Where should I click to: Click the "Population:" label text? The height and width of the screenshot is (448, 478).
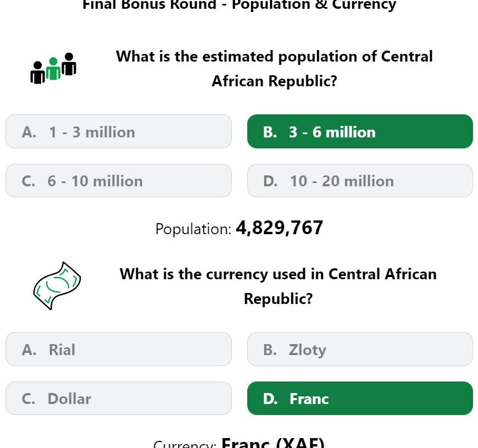(x=193, y=229)
